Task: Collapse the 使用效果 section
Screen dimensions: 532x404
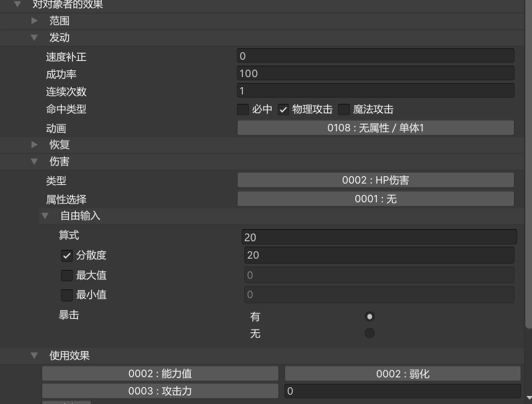Action: 35,356
